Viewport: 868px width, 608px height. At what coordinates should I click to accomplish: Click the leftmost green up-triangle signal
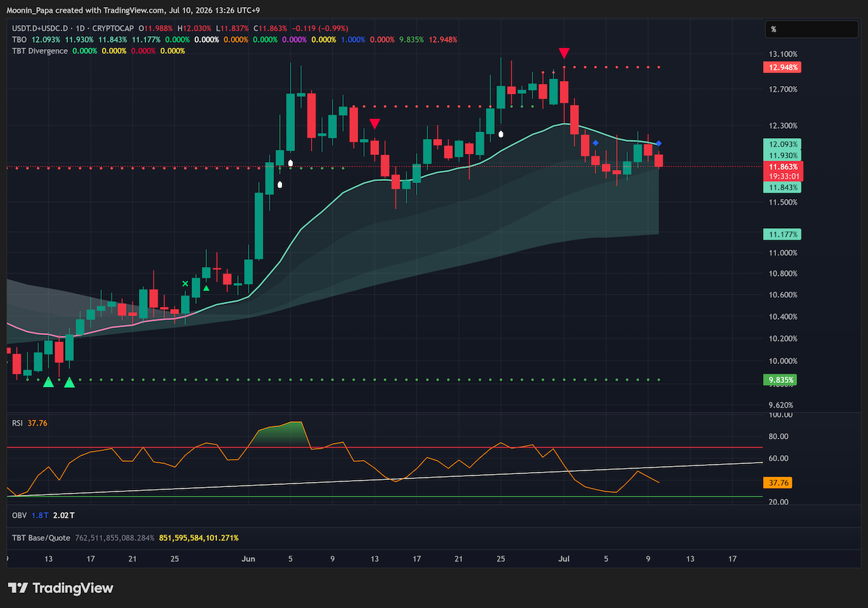48,381
